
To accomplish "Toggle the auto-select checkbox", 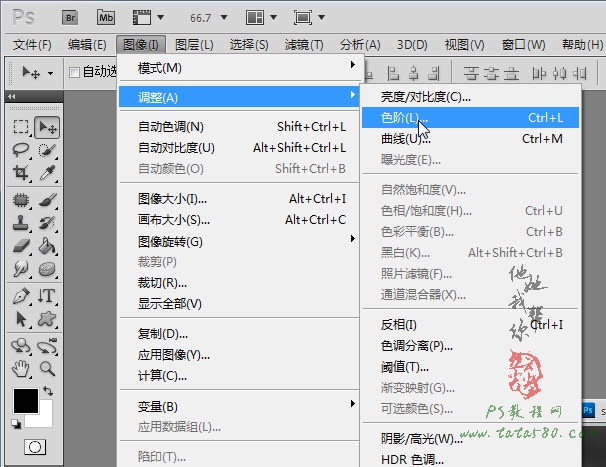I will (74, 72).
